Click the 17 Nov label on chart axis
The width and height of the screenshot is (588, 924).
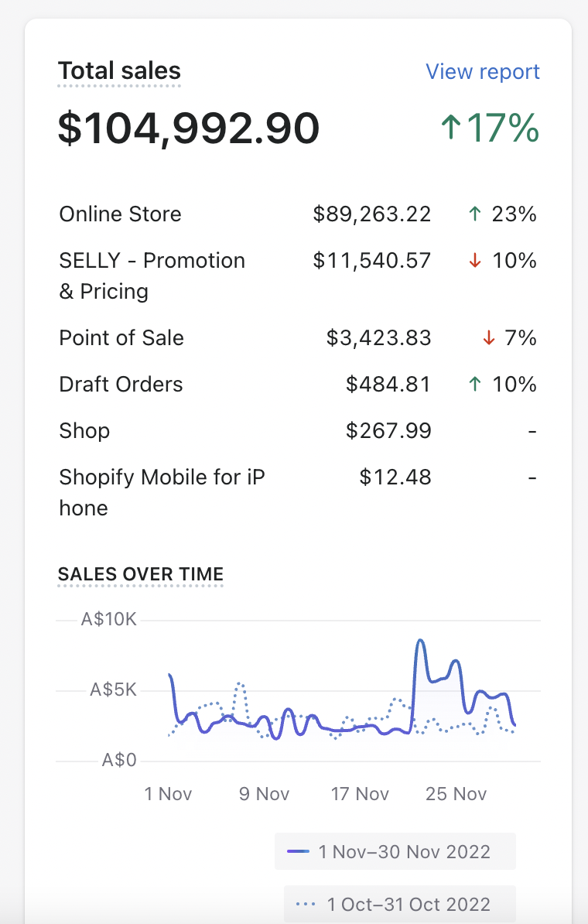pos(359,794)
